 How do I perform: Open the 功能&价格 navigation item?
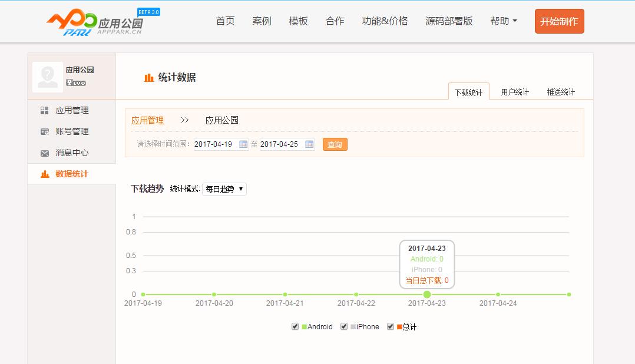click(385, 21)
